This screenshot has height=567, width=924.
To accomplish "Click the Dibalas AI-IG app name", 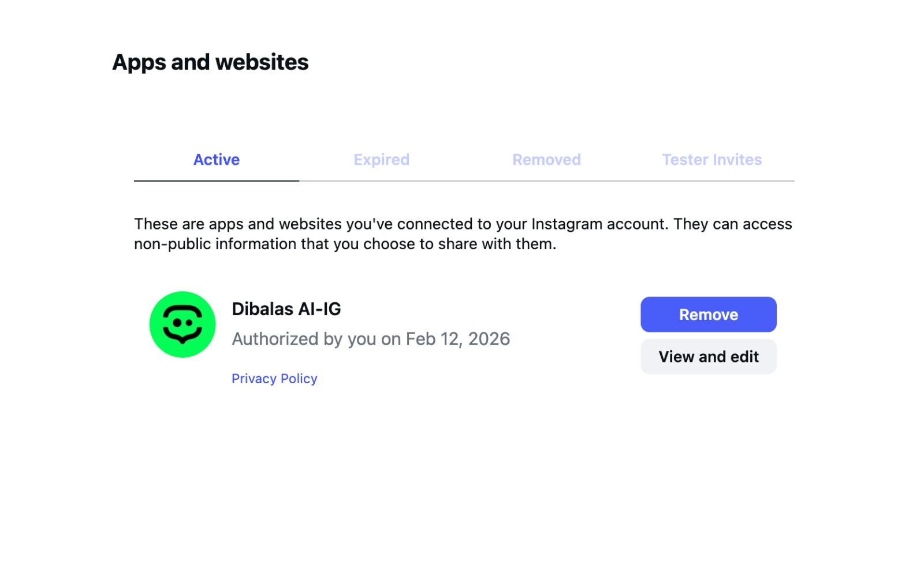I will click(286, 309).
